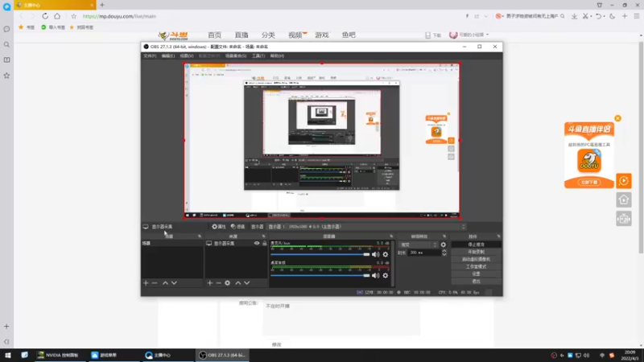Open the 场景集合 menu in OBS
Screen dimensions: 644x362
[x=236, y=56]
